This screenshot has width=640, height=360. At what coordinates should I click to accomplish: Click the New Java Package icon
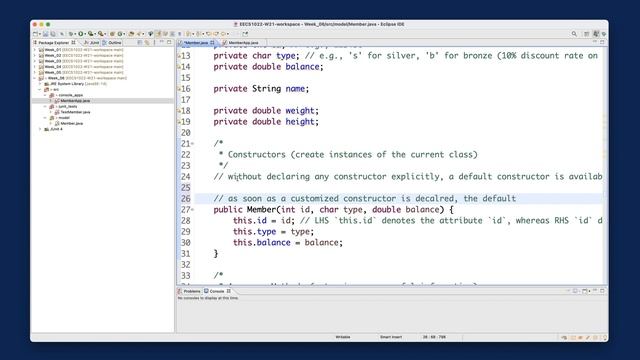pyautogui.click(x=112, y=34)
